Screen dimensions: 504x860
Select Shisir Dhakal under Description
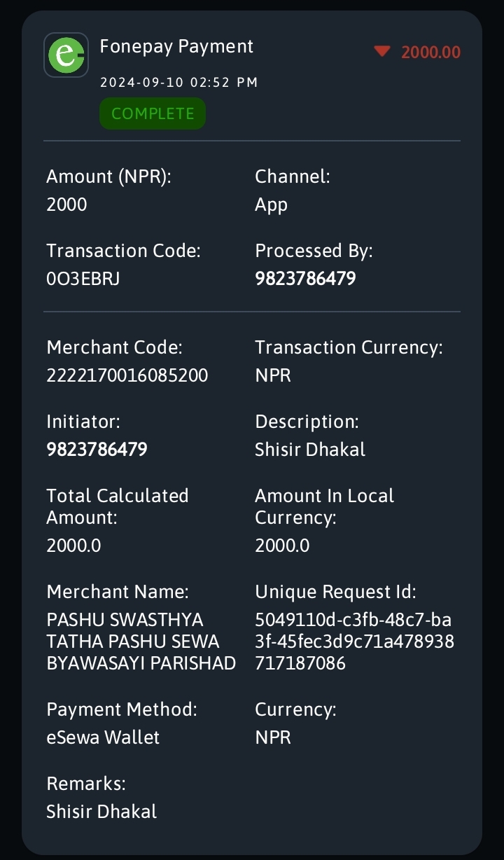[310, 450]
